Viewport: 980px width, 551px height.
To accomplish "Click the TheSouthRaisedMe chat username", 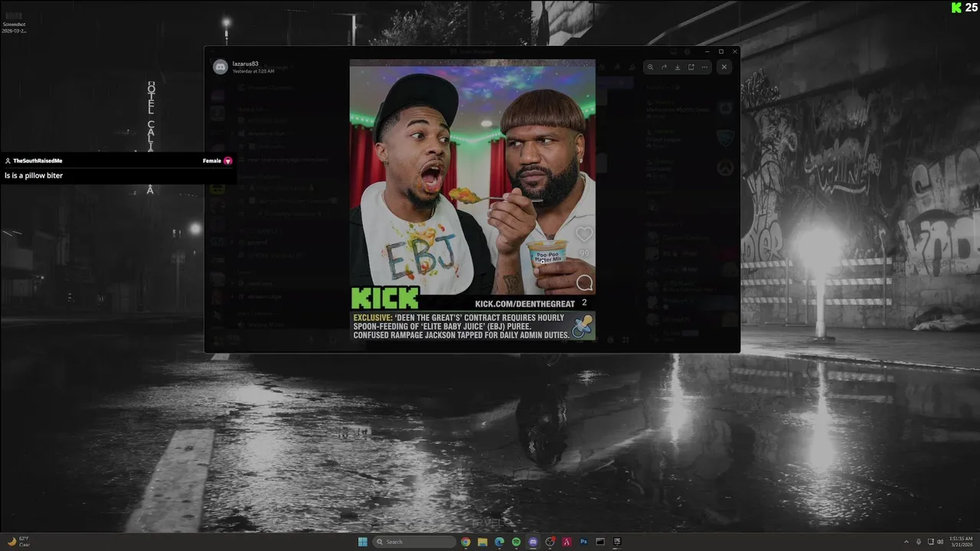I will coord(38,161).
